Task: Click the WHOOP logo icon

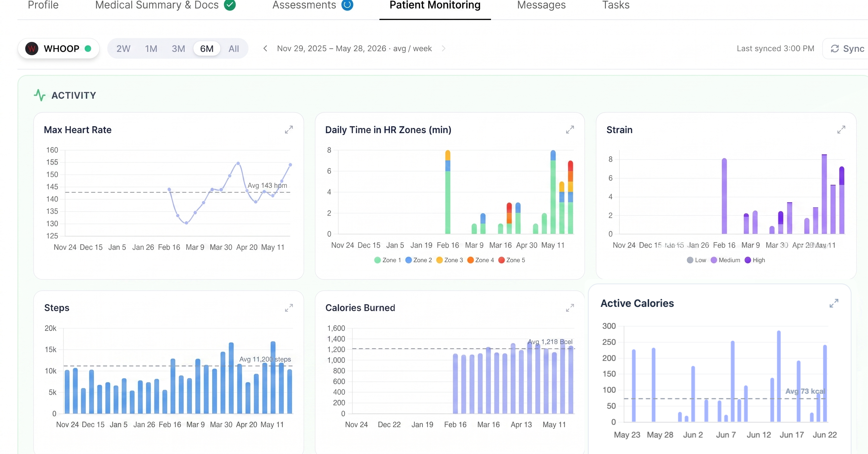Action: (32, 48)
